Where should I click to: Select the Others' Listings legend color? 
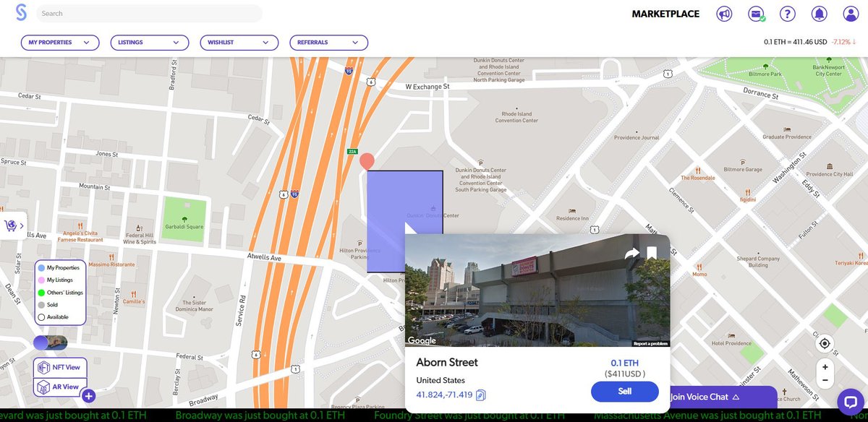[41, 293]
